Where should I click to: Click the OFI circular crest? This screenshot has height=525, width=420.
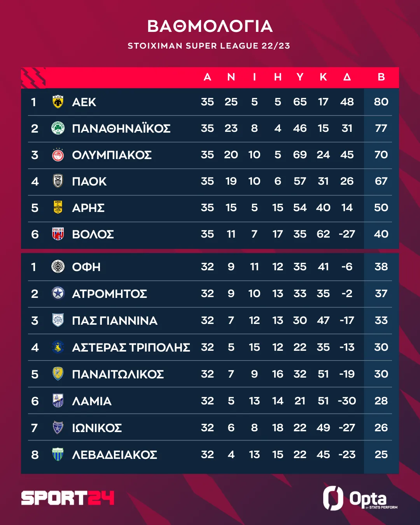point(58,267)
